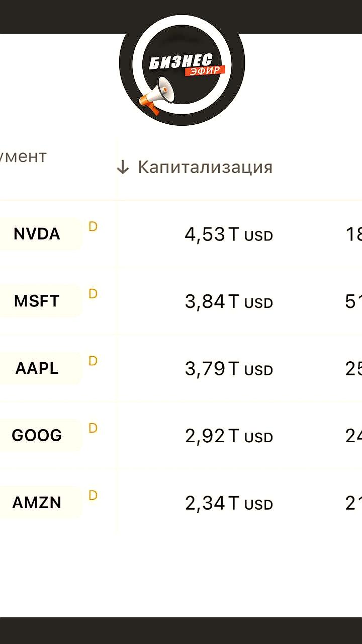The height and width of the screenshot is (644, 362).
Task: Click MSFT's 3,84 T USD capitalization value
Action: (x=229, y=301)
